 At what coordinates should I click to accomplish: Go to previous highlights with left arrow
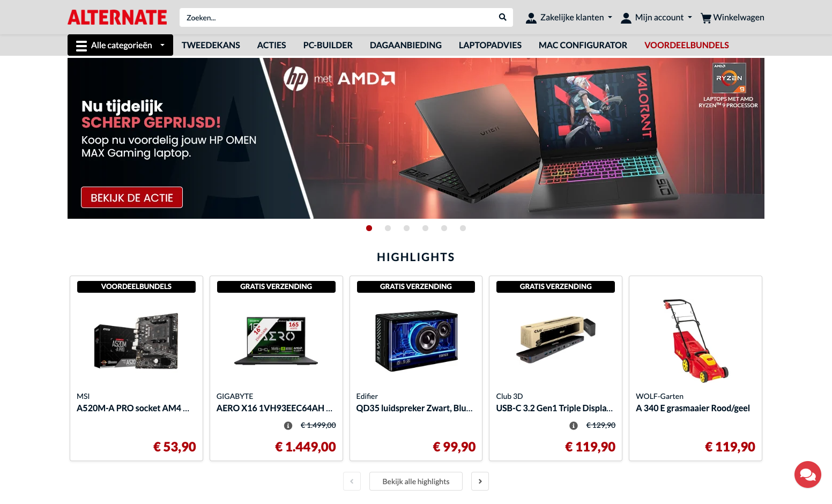pos(352,481)
